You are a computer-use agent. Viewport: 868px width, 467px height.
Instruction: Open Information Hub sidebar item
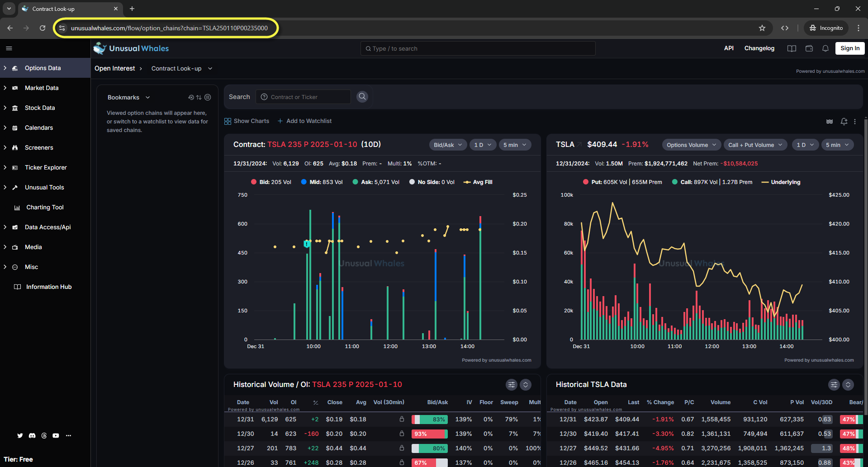(45, 287)
